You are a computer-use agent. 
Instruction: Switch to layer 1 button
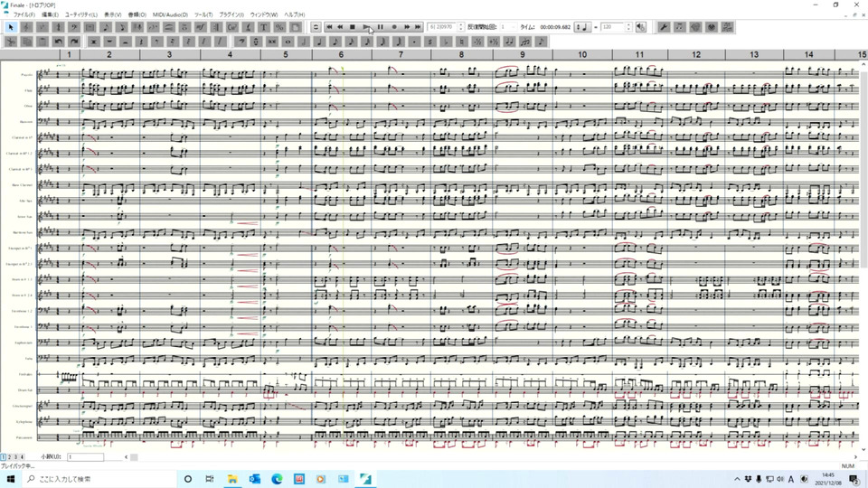4,457
